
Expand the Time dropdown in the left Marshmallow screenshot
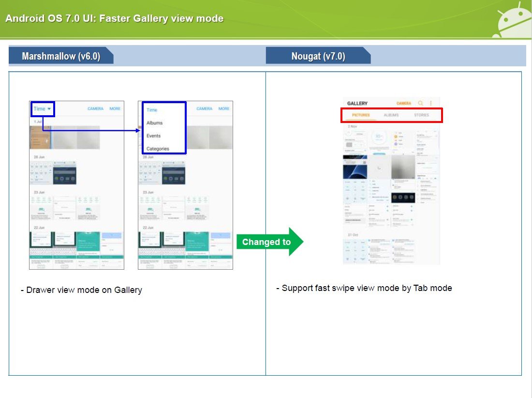[x=43, y=109]
